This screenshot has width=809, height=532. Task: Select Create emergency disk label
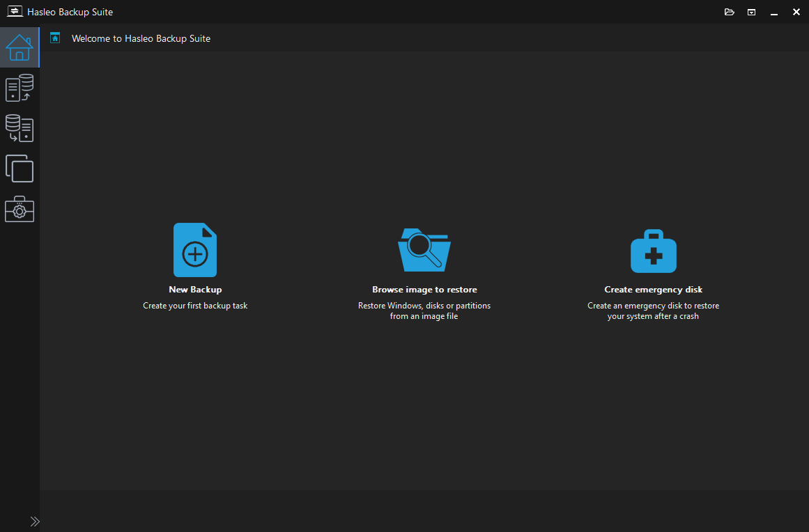653,290
